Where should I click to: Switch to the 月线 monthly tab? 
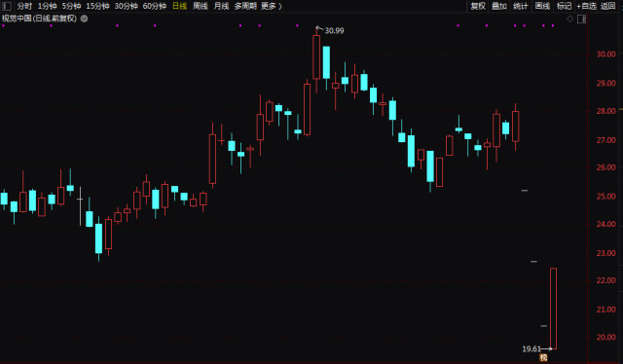[x=221, y=6]
